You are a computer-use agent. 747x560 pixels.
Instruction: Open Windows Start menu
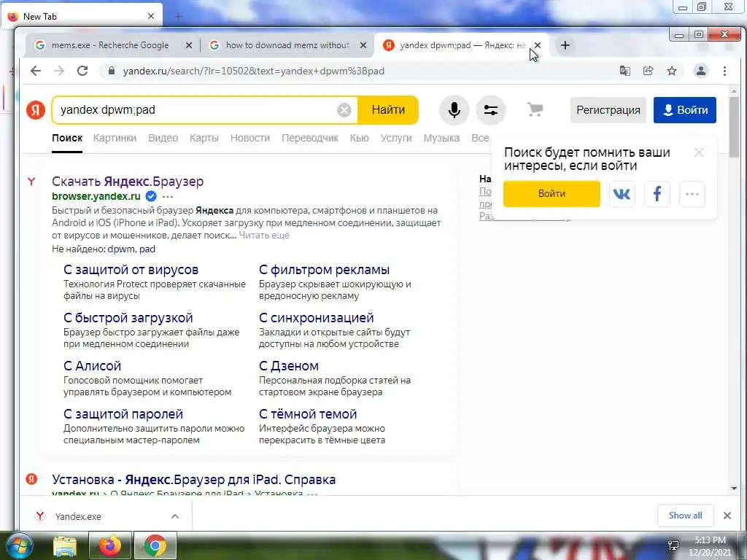pos(18,545)
